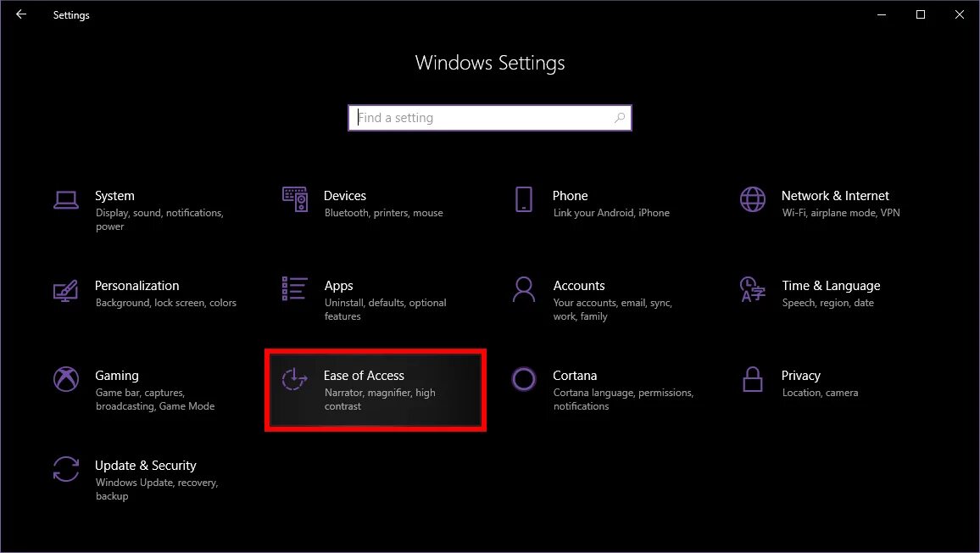Minimize the Settings window
980x553 pixels.
[882, 14]
